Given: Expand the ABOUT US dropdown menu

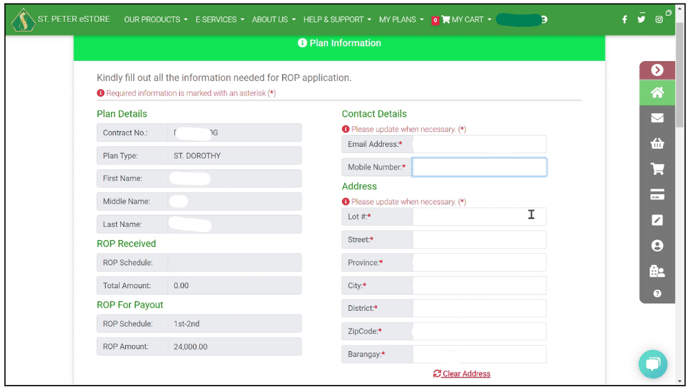Looking at the screenshot, I should [x=274, y=19].
